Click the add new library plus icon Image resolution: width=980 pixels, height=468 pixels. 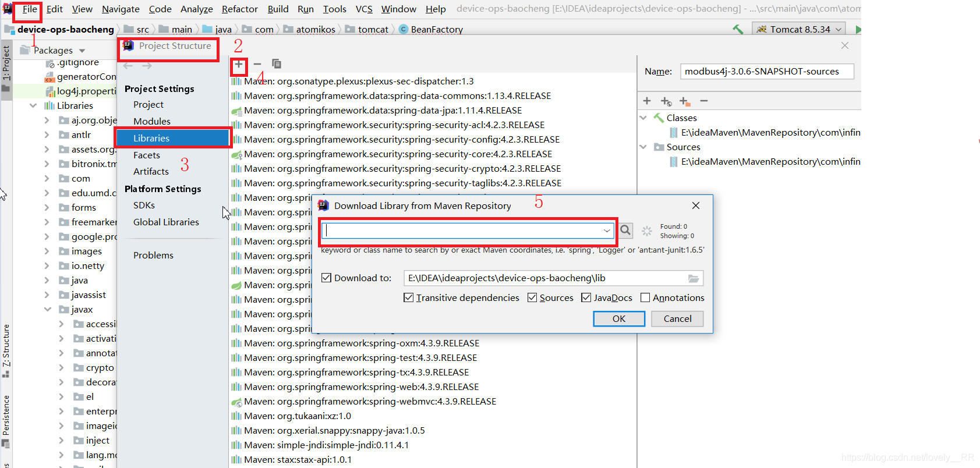click(x=239, y=64)
